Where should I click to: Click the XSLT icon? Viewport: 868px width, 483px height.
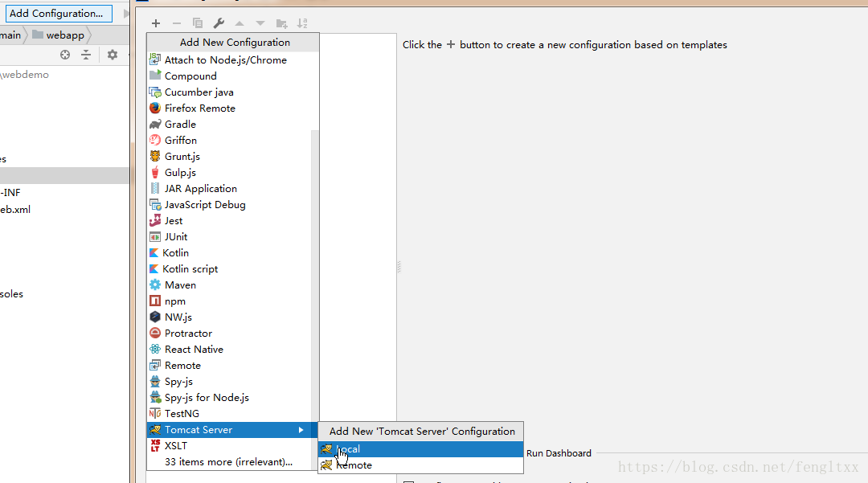coord(155,445)
